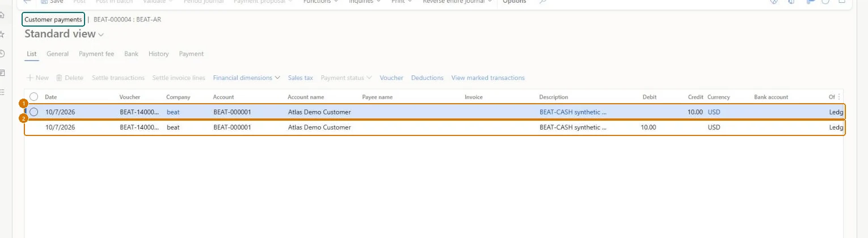Toggle the select-all circle in grid header
This screenshot has height=238, width=868.
(x=33, y=97)
